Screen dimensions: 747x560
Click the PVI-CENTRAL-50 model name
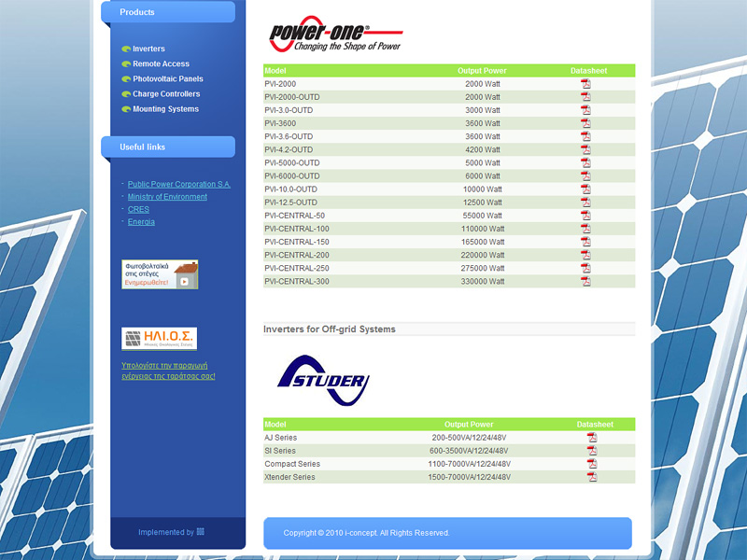point(295,216)
